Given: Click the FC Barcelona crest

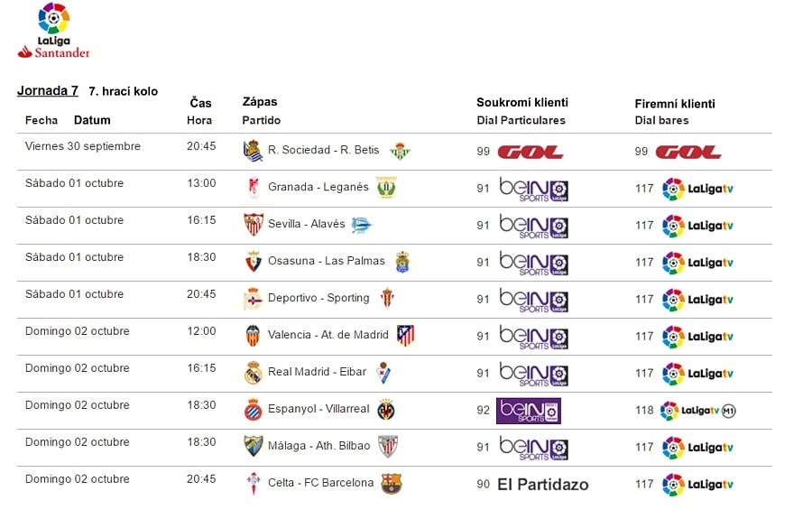Looking at the screenshot, I should (392, 484).
